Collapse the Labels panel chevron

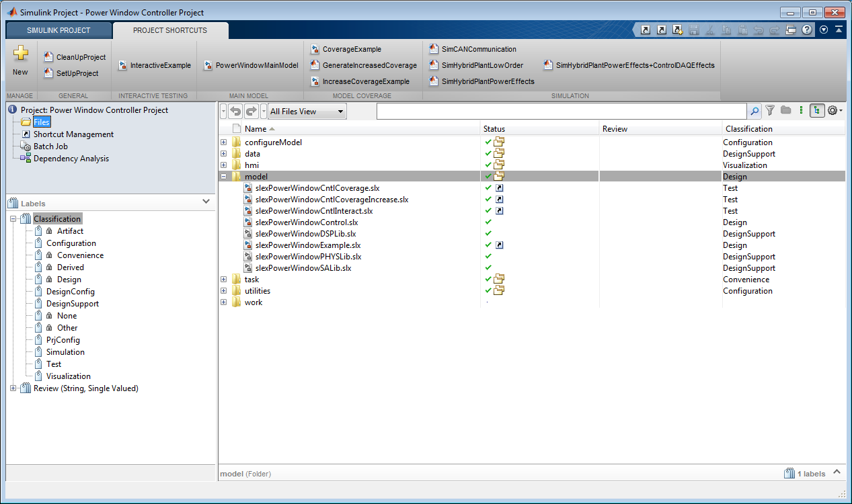[206, 202]
